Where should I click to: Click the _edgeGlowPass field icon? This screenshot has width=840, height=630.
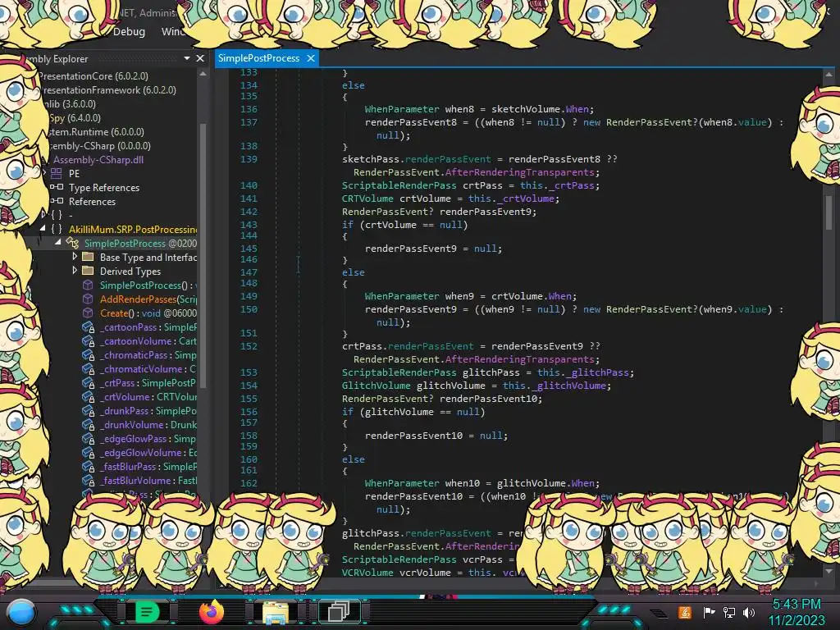(x=89, y=438)
